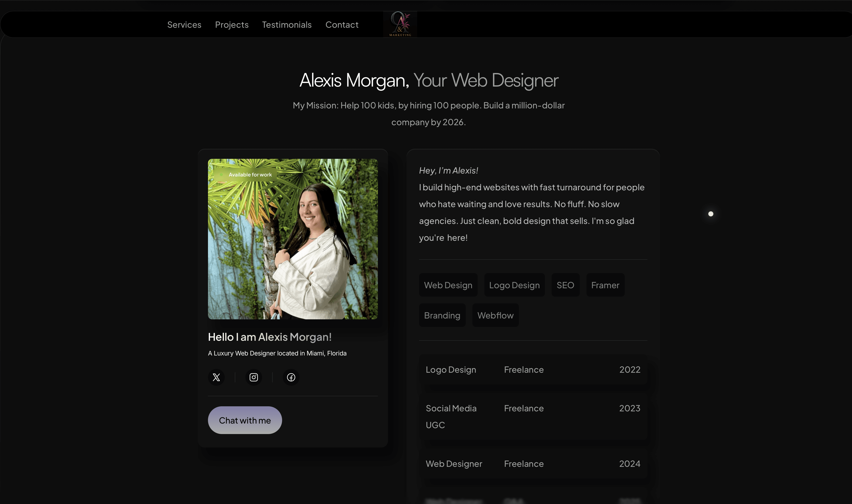Navigate to the Testimonials section

click(x=287, y=25)
